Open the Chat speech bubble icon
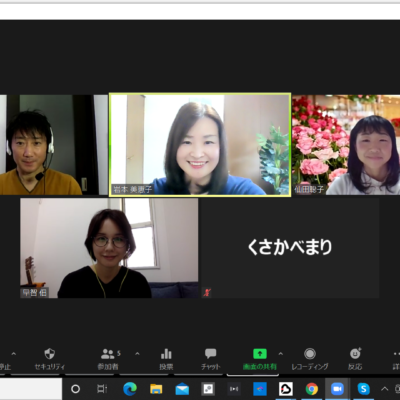400x400 pixels. [210, 353]
